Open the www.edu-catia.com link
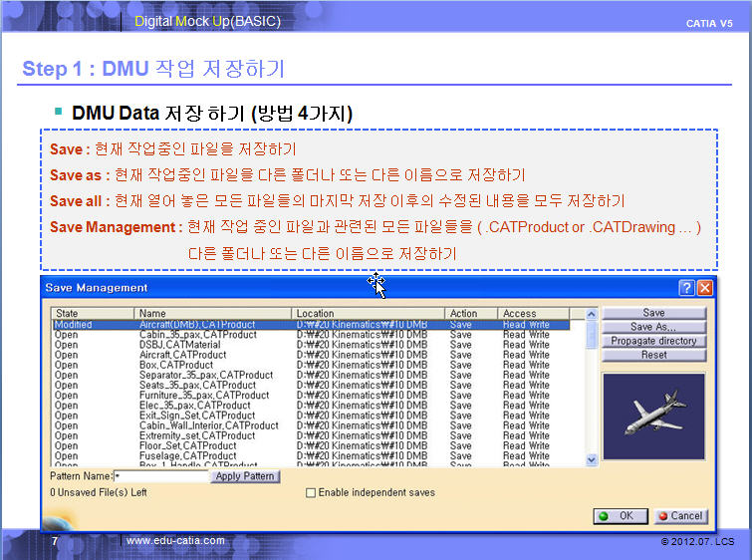 tap(175, 541)
